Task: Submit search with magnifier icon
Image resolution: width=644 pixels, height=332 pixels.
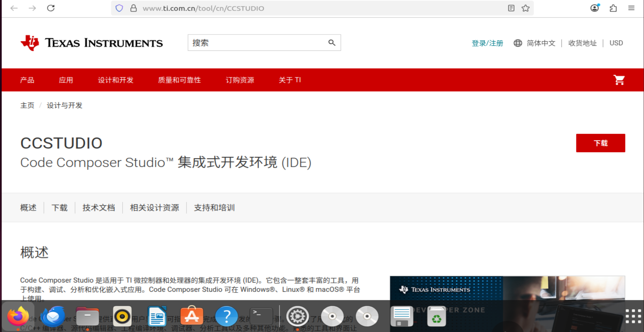Action: point(332,43)
